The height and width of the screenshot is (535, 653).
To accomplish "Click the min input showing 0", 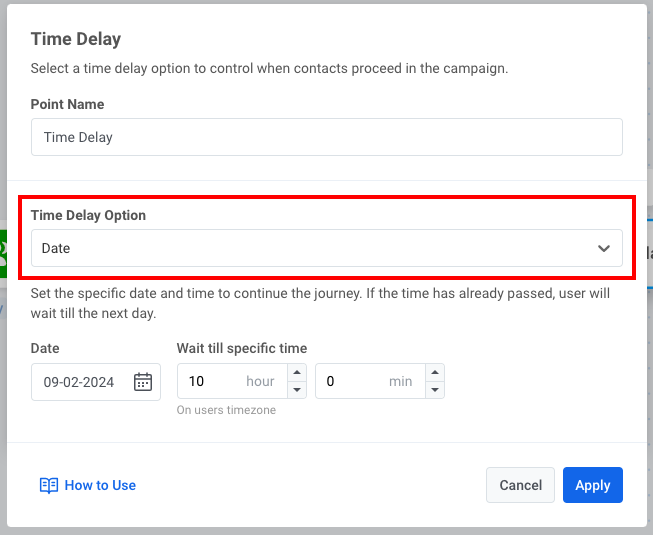I will tap(350, 382).
